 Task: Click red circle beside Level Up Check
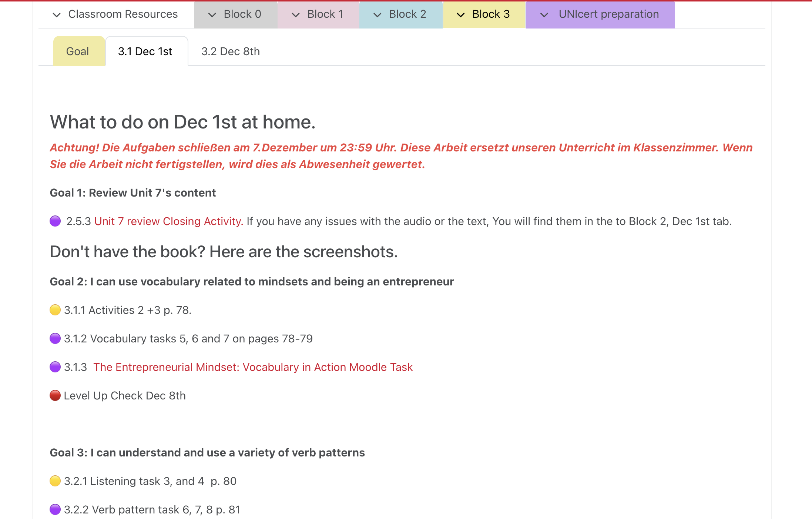55,395
